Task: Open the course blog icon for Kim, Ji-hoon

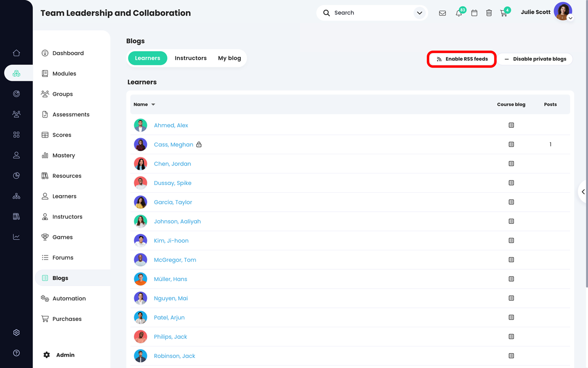Action: (511, 240)
